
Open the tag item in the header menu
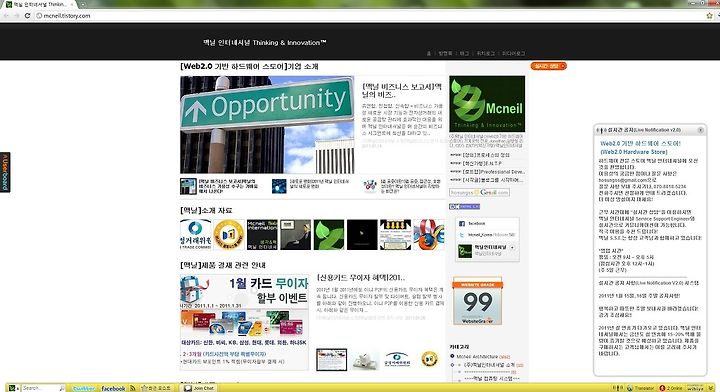point(464,54)
